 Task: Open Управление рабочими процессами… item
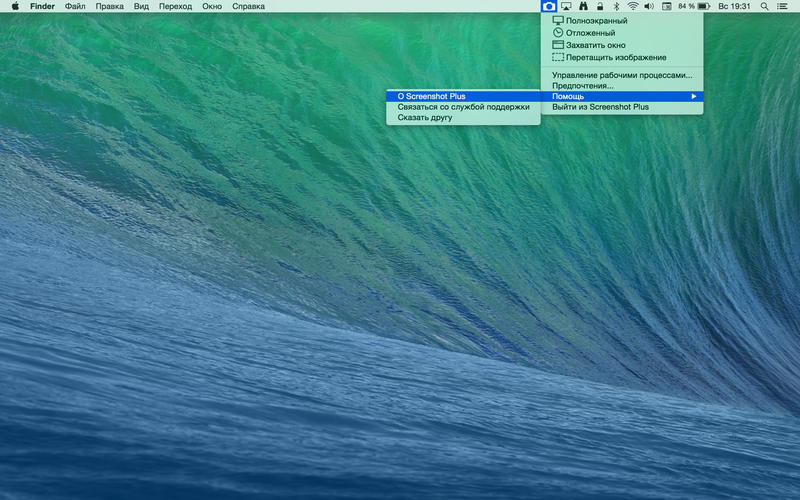pyautogui.click(x=622, y=75)
